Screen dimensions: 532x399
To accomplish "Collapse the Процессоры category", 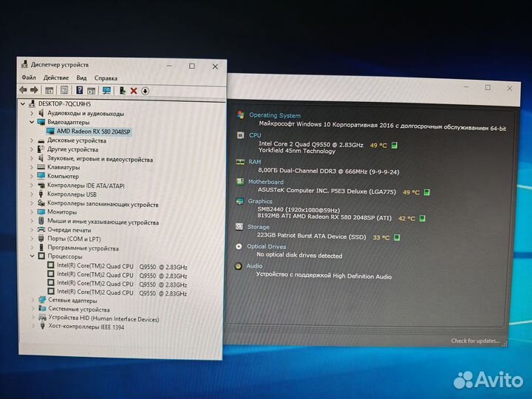I will click(x=33, y=256).
